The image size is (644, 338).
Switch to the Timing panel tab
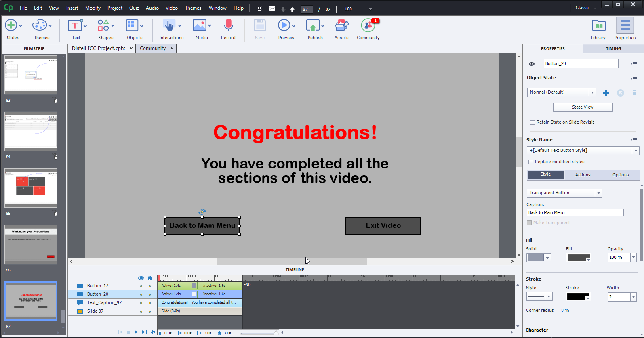tap(613, 48)
